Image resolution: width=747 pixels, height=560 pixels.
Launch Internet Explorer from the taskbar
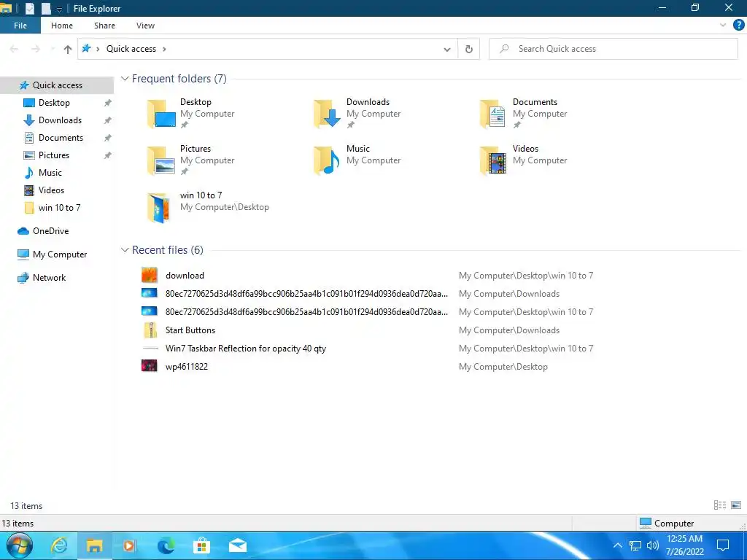59,545
